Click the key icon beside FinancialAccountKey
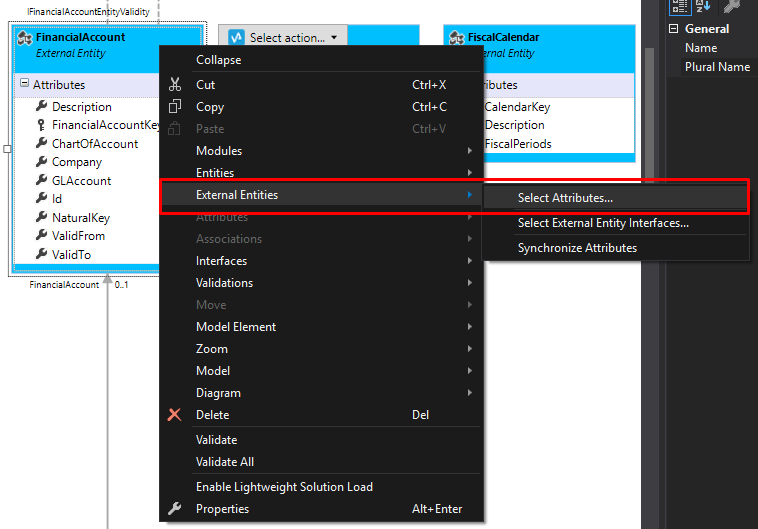 (42, 125)
